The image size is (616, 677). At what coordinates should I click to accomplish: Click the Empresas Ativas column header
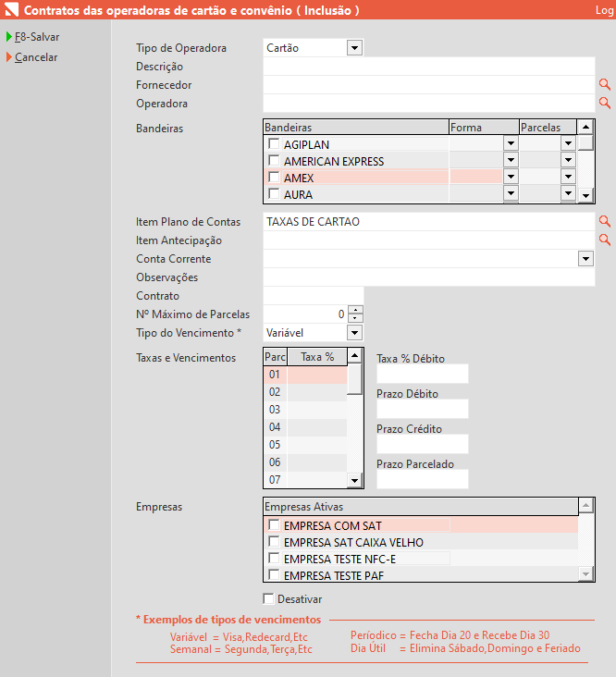tap(421, 507)
